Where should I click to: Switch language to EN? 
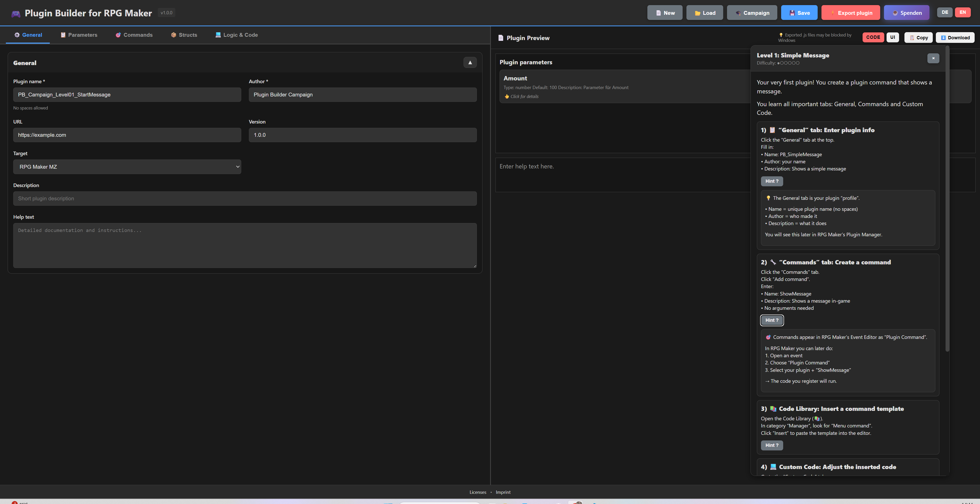pos(962,13)
